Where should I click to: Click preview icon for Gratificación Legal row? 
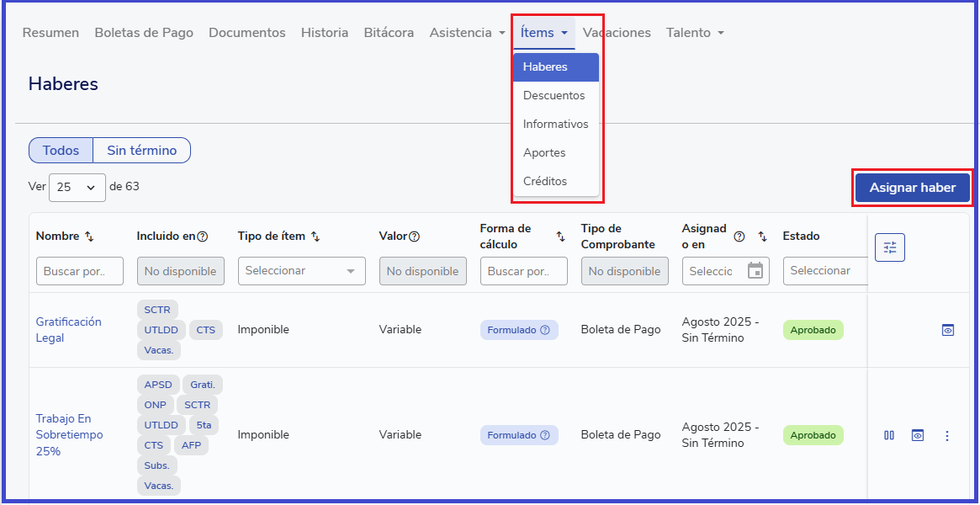947,330
